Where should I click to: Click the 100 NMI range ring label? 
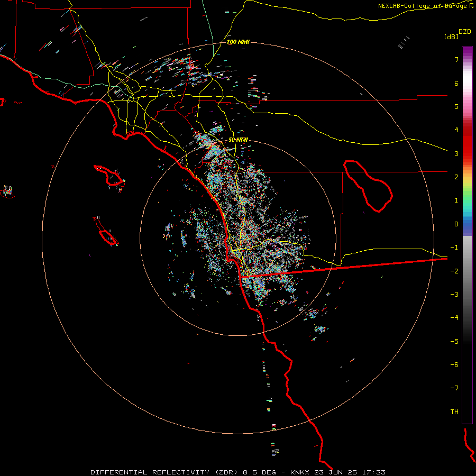[238, 42]
